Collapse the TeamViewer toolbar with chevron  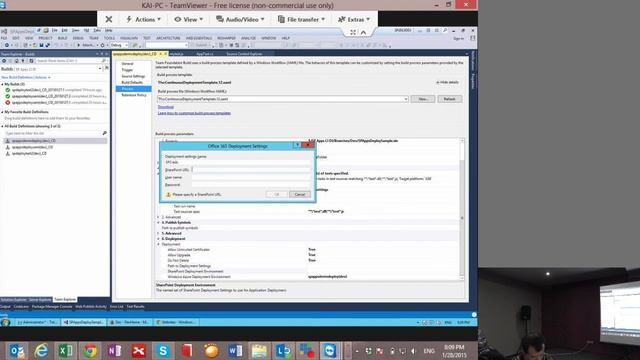point(363,32)
